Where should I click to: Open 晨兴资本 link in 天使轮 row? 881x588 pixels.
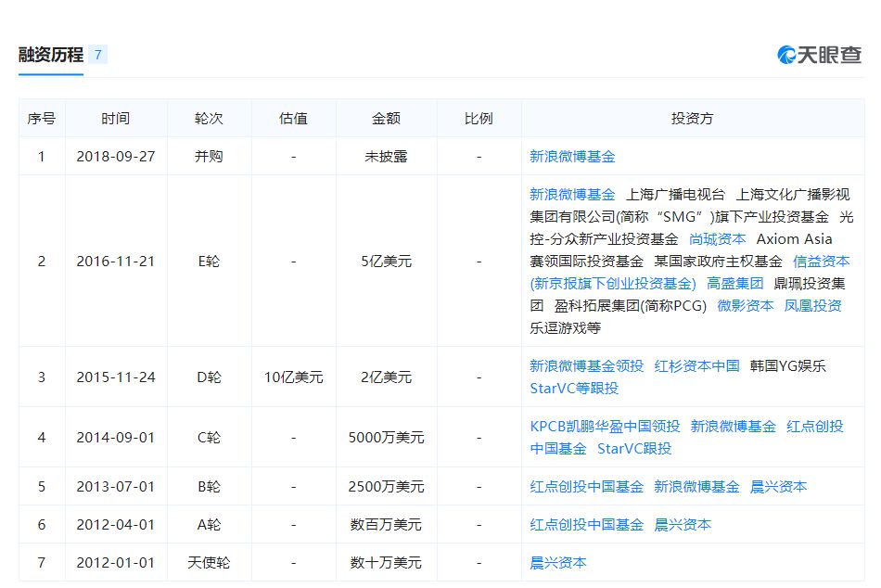click(558, 562)
